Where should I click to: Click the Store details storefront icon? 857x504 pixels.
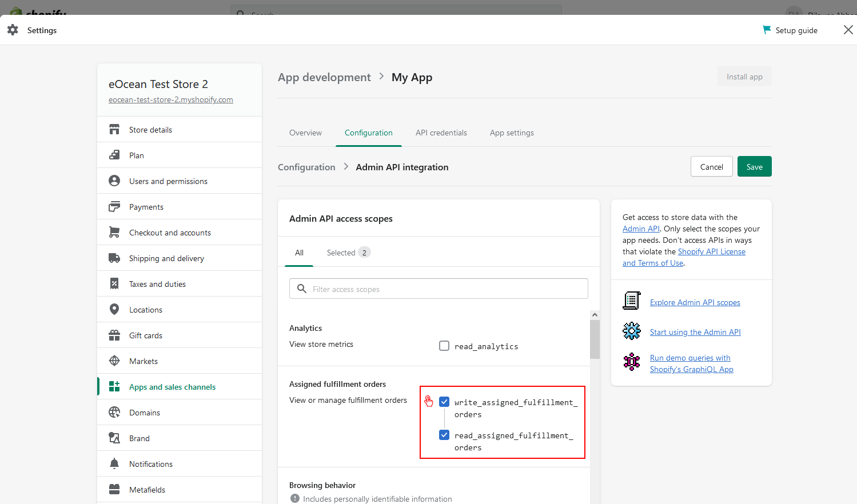[x=114, y=130]
